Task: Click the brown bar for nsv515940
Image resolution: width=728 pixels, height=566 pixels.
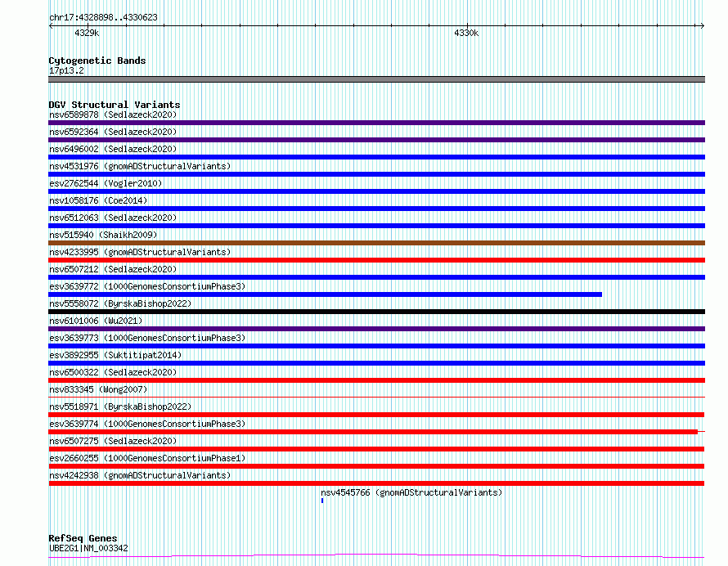Action: tap(376, 243)
